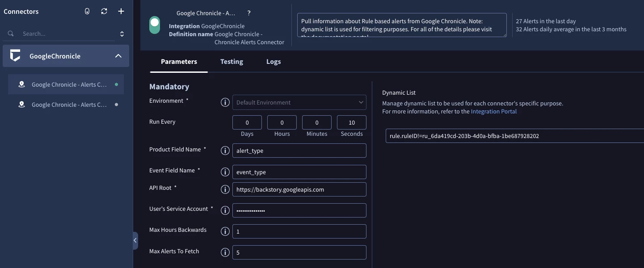Collapse the sidebar with the arrow handle
Screen dimensions: 644x268
135,240
